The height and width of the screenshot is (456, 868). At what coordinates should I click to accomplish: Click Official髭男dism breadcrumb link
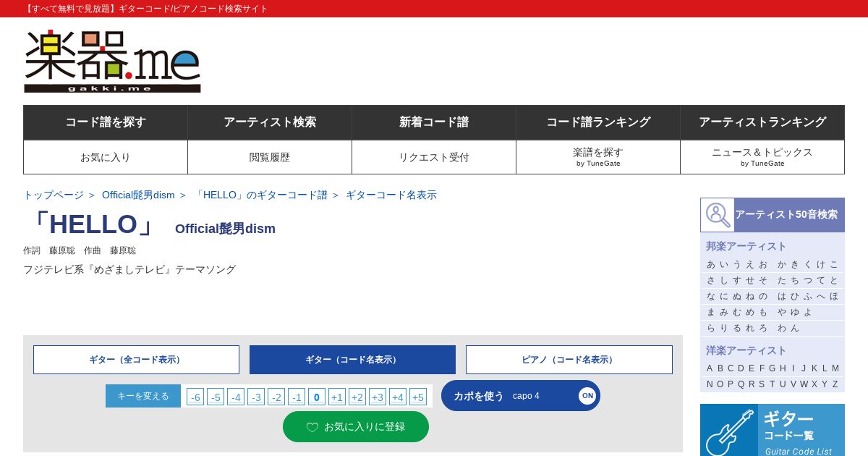[x=138, y=195]
